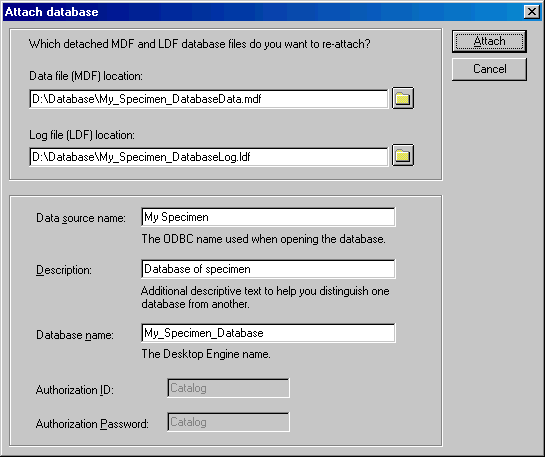Click the disabled Authorization Password field
This screenshot has height=457, width=545.
[228, 422]
